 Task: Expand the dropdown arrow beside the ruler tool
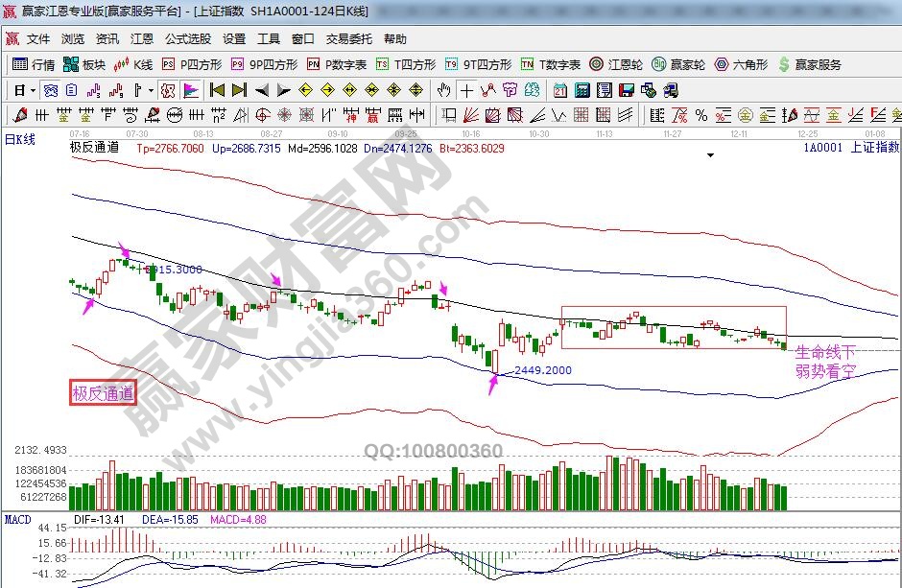[151, 90]
